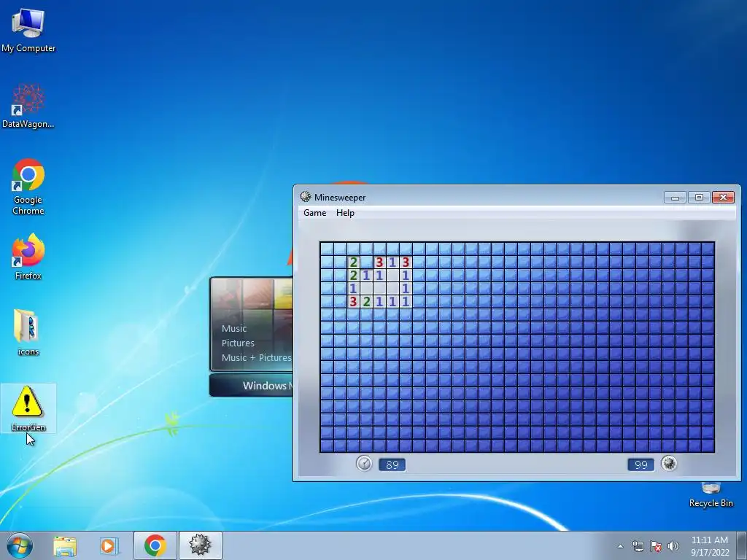747x560 pixels.
Task: Show hidden tray icons arrow
Action: coord(620,546)
